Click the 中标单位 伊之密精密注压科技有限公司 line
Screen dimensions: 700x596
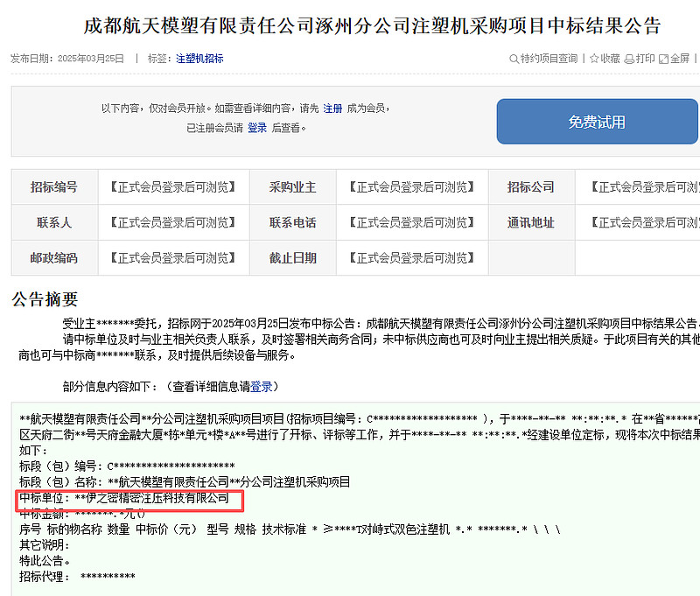(124, 498)
